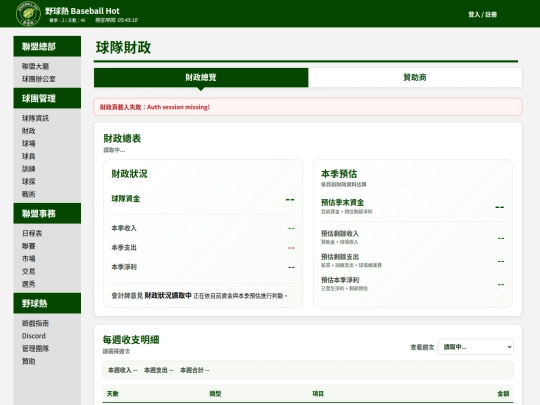Click the 聯盟總部 section header

coord(47,46)
